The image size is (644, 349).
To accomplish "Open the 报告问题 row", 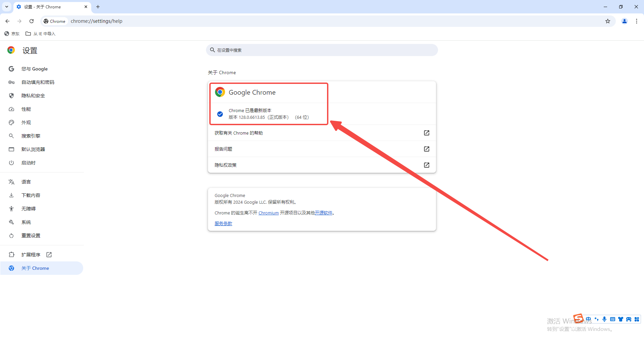I will (322, 149).
